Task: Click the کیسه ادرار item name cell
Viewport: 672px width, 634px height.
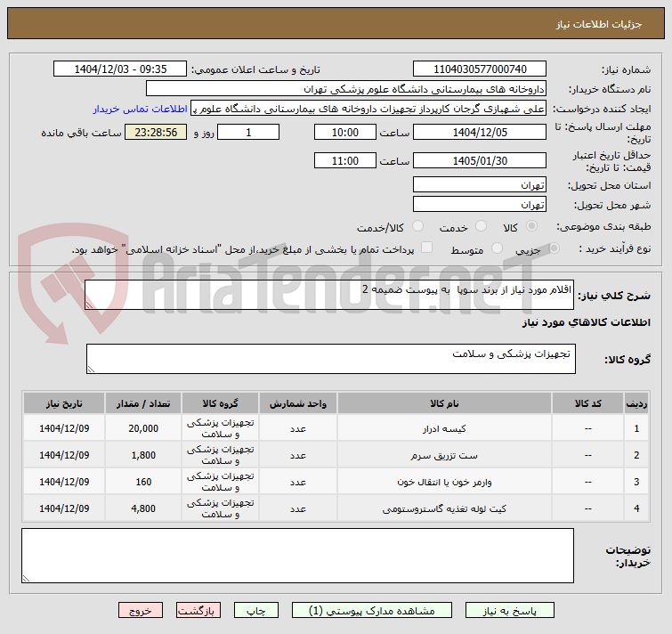Action: [444, 428]
